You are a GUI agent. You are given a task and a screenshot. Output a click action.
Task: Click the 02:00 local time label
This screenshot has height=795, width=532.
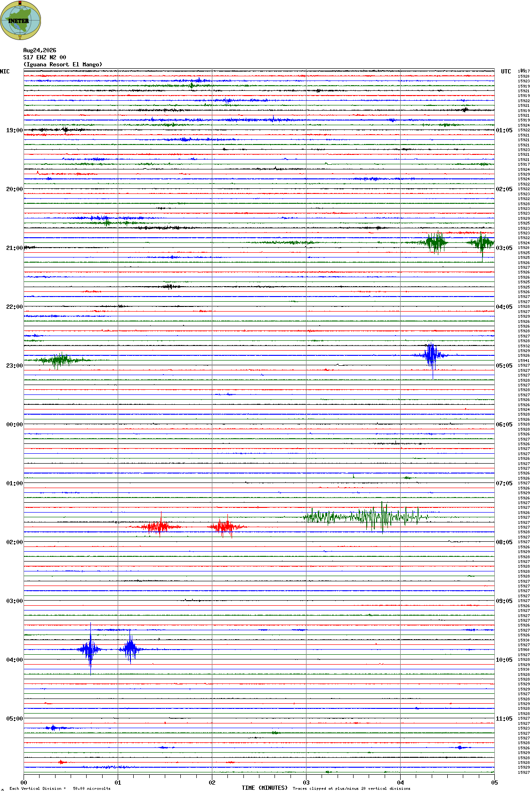[x=14, y=542]
